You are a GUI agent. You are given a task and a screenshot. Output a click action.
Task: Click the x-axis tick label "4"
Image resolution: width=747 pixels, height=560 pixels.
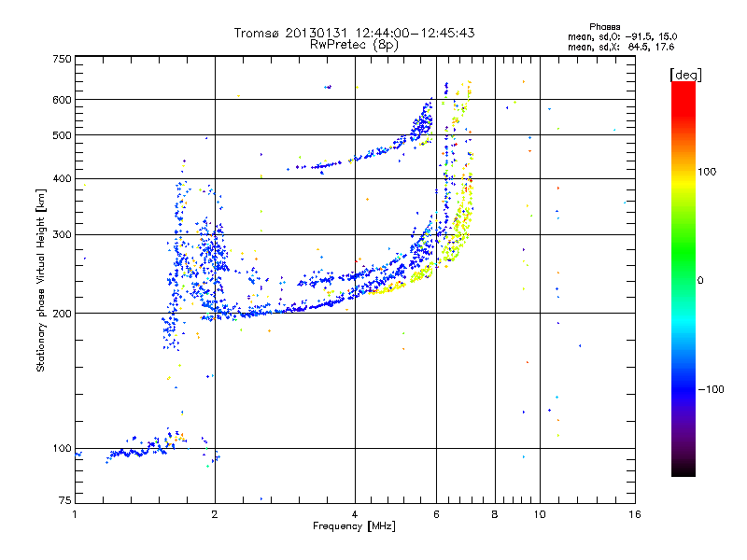coord(355,514)
